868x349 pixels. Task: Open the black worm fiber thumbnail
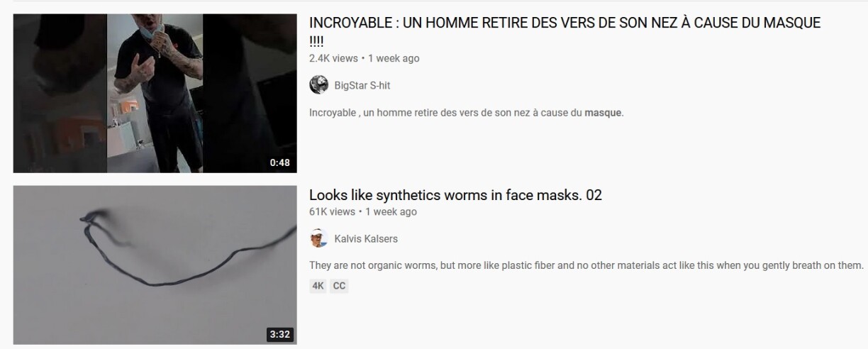tap(155, 265)
